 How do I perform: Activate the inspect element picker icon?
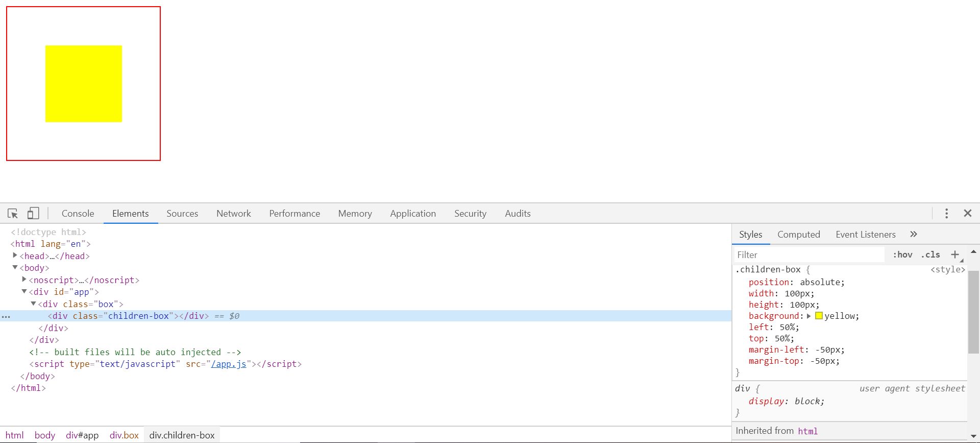point(13,214)
